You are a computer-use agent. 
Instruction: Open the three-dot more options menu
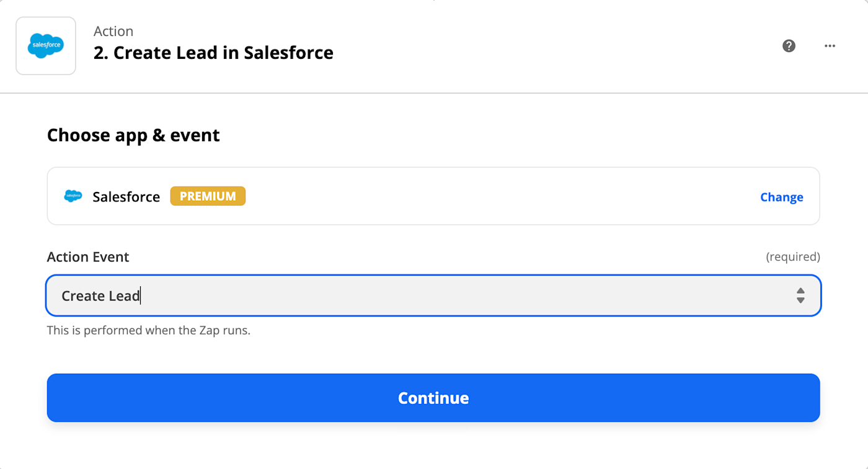click(830, 46)
